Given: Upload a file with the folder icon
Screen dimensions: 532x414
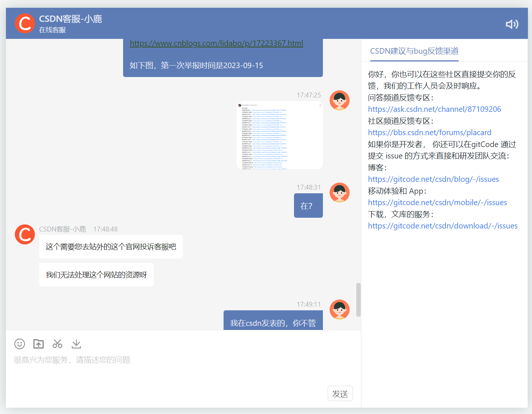Looking at the screenshot, I should pos(39,344).
